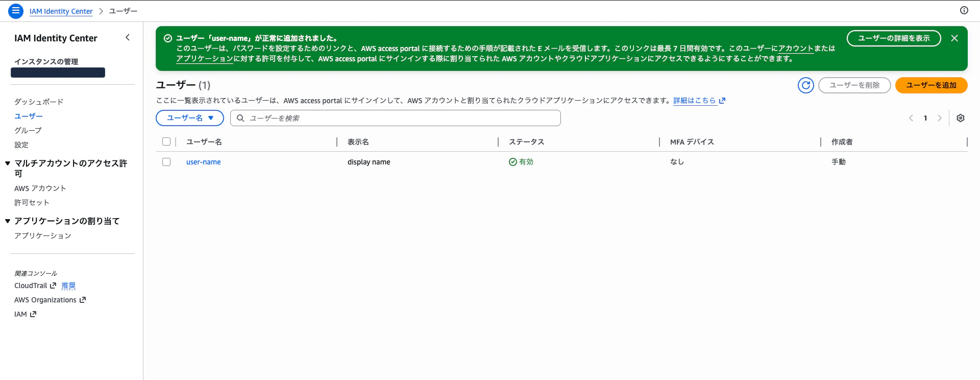
Task: Open the hamburger navigation menu icon
Action: pyautogui.click(x=16, y=11)
